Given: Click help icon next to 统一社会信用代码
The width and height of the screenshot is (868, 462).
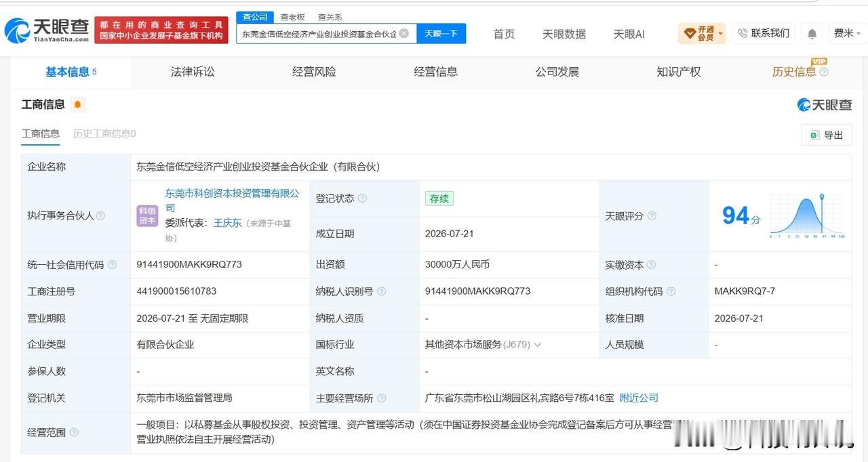Looking at the screenshot, I should pyautogui.click(x=112, y=265).
